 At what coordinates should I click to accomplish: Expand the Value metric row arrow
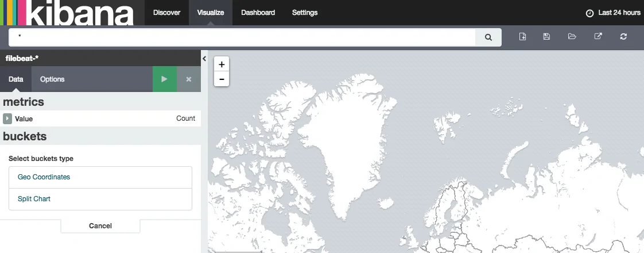point(7,118)
